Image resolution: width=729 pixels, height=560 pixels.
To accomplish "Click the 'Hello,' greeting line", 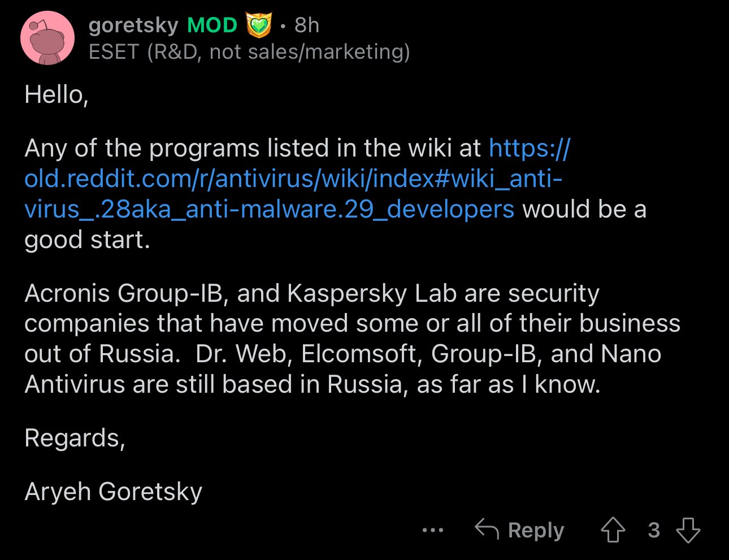I will (x=57, y=95).
